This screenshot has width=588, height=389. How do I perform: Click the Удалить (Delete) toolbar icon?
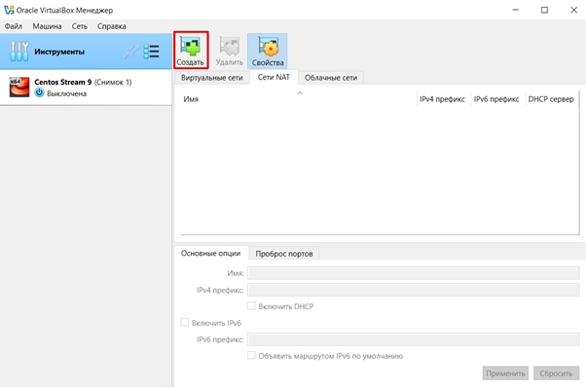click(229, 50)
